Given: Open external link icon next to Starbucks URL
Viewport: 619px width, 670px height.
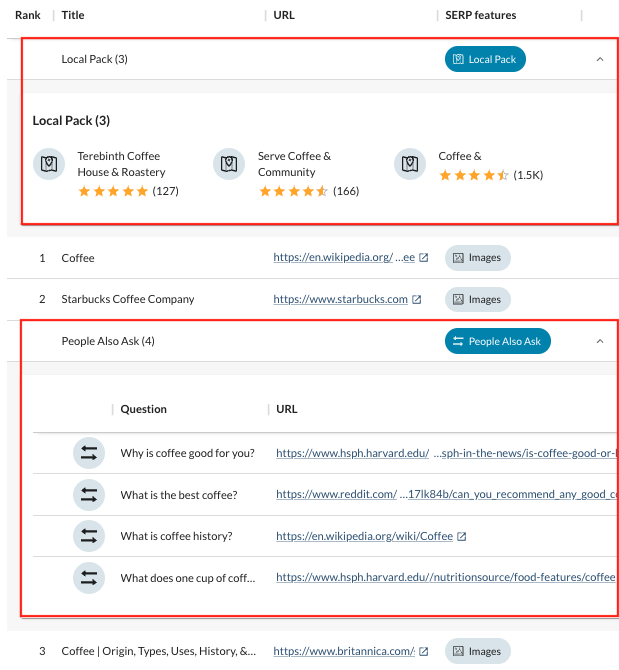Looking at the screenshot, I should tap(417, 300).
